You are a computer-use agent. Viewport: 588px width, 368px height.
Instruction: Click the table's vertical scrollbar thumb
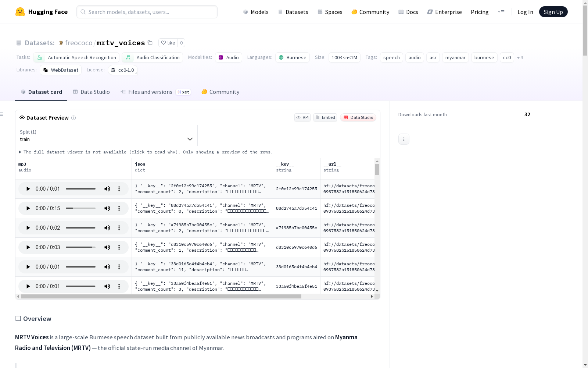pyautogui.click(x=377, y=169)
